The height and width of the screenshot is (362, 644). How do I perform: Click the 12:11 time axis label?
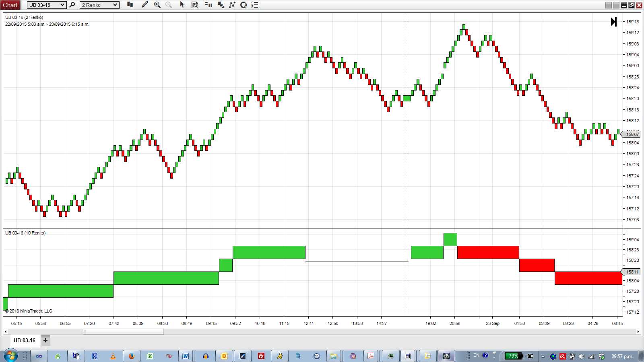coord(309,323)
